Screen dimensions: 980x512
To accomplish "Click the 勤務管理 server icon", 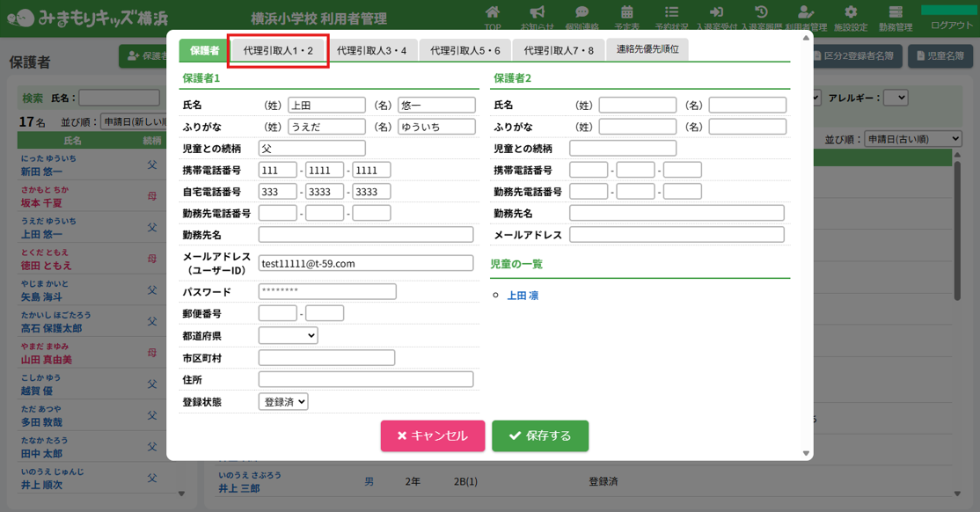I will [x=896, y=12].
